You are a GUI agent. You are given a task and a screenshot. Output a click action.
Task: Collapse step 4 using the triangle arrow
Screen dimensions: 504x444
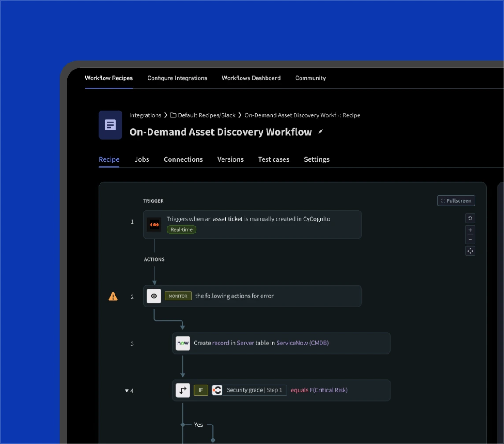pos(127,391)
